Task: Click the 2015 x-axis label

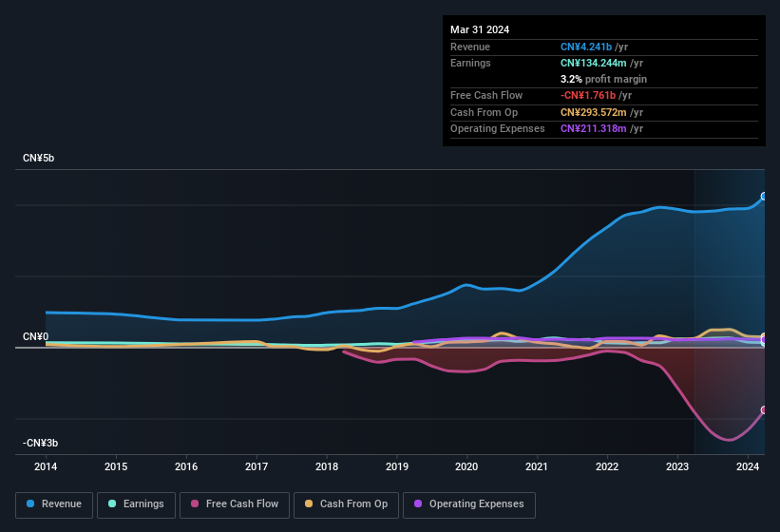Action: point(116,466)
